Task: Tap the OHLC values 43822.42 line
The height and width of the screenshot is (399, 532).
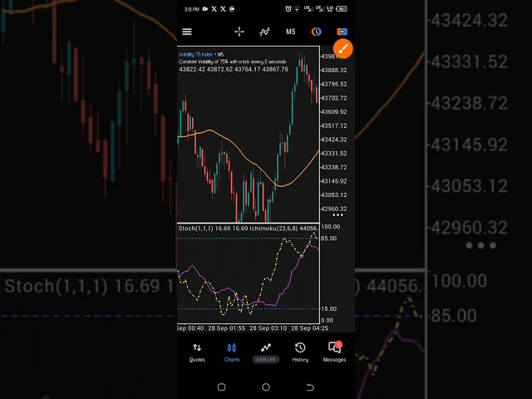Action: coord(234,69)
